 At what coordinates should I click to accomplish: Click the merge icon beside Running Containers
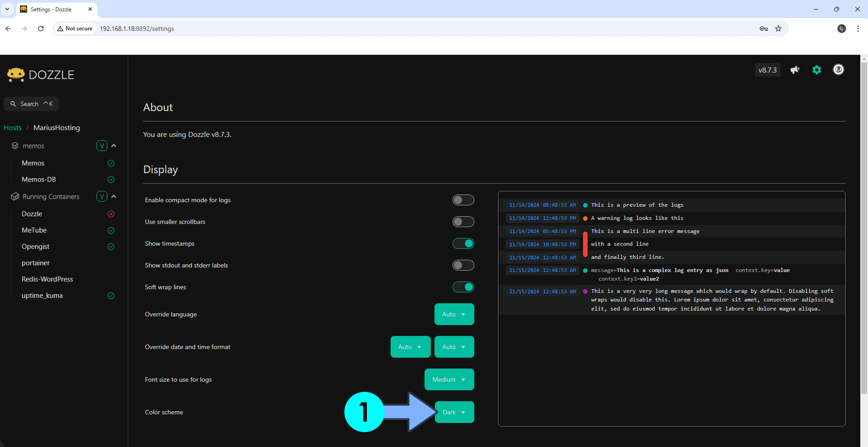(x=102, y=196)
